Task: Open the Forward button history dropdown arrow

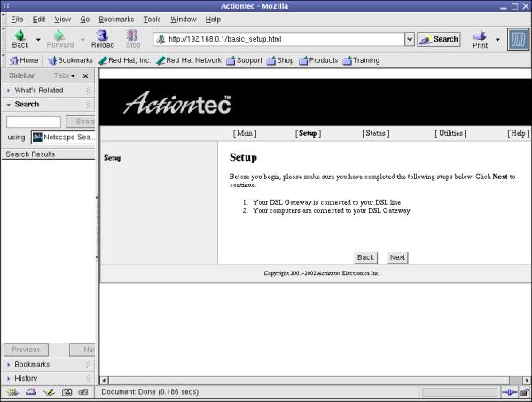Action: 82,39
